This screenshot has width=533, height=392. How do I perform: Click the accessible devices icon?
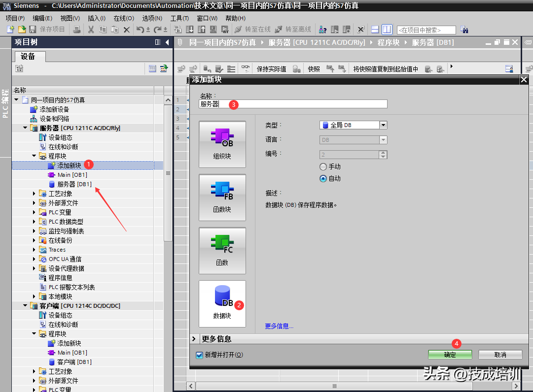[322, 30]
